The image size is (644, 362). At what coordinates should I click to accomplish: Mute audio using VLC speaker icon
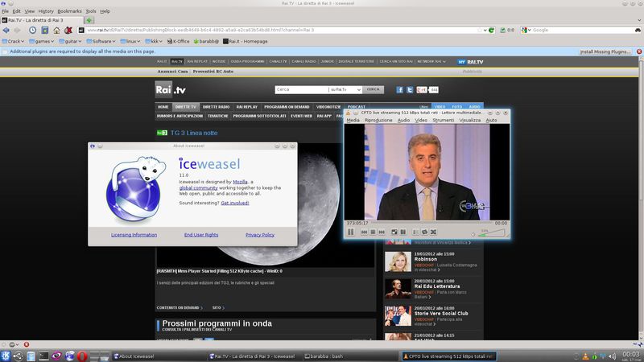tap(473, 233)
